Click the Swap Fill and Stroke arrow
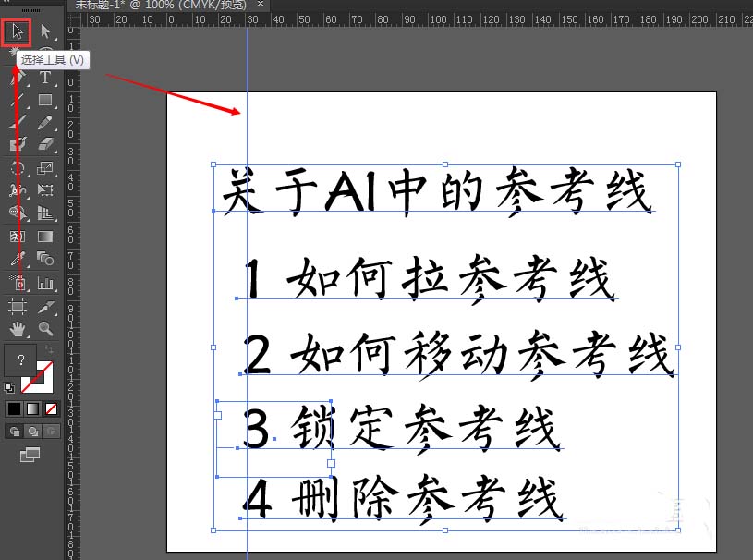 tap(48, 349)
